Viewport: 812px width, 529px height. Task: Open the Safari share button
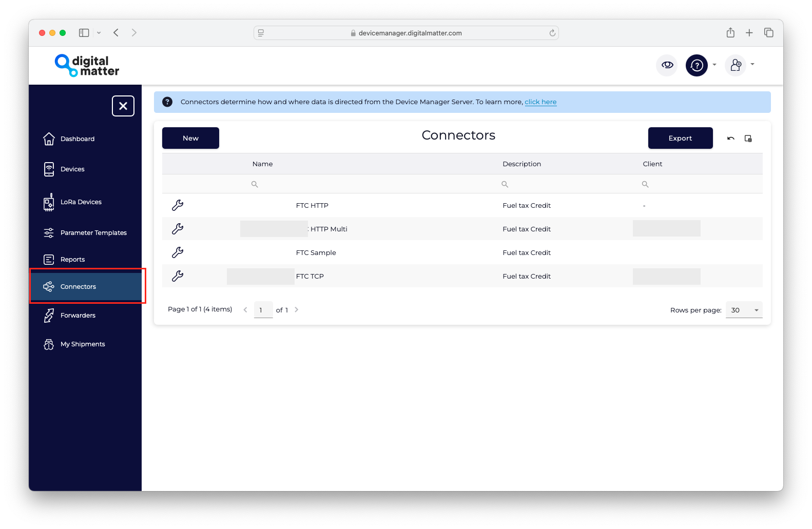click(730, 33)
